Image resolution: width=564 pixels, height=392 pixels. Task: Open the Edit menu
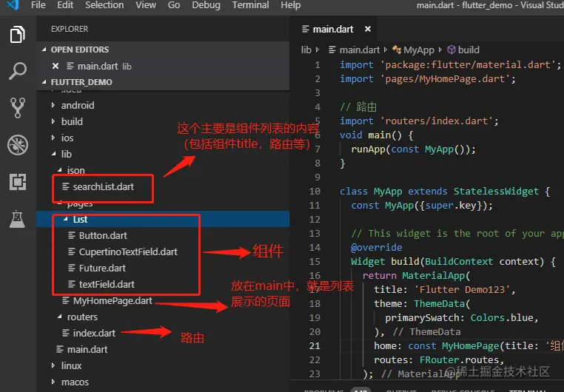pyautogui.click(x=65, y=5)
